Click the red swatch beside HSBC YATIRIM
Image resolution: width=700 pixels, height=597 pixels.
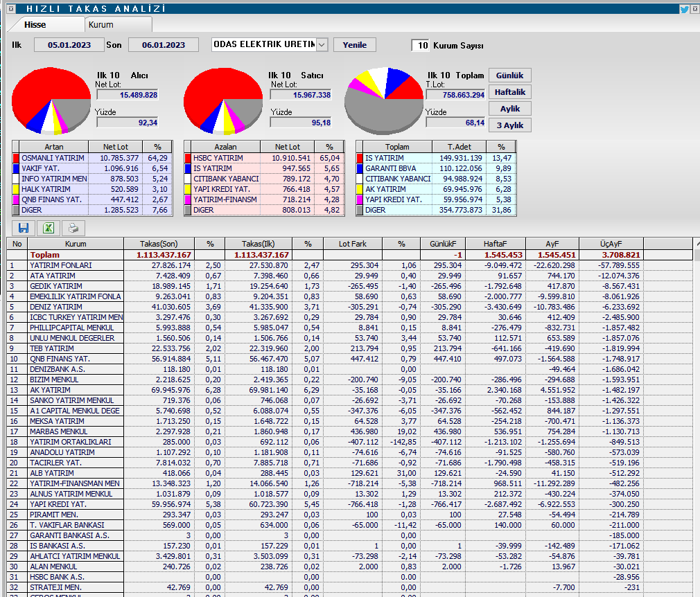(x=188, y=158)
